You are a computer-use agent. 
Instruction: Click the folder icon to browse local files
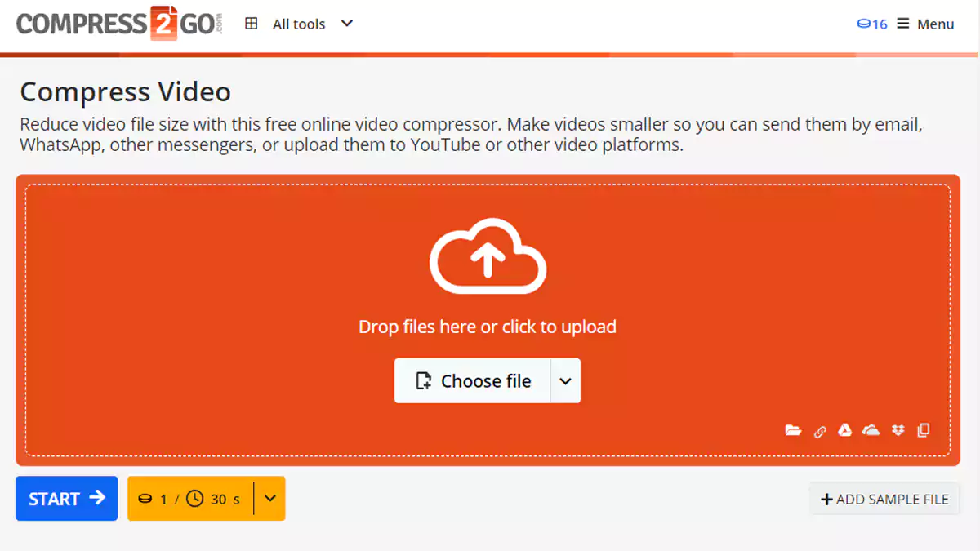[x=793, y=430]
